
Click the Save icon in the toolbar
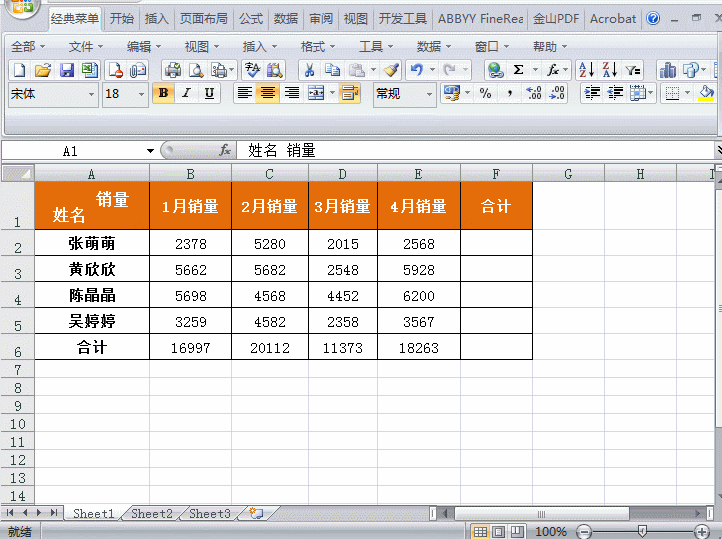click(x=66, y=70)
